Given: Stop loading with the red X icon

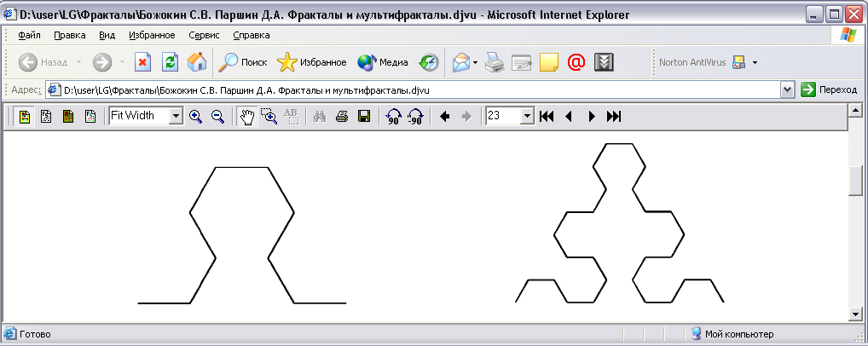Looking at the screenshot, I should (143, 62).
